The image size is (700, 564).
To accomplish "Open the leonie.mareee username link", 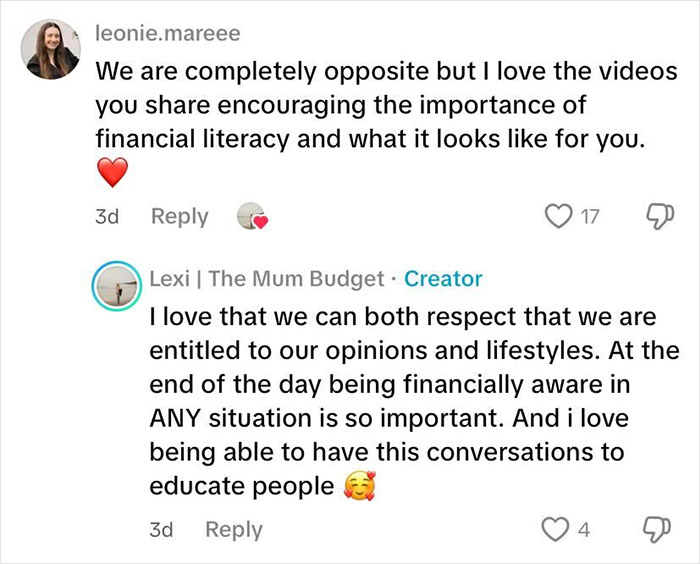I will pos(167,34).
